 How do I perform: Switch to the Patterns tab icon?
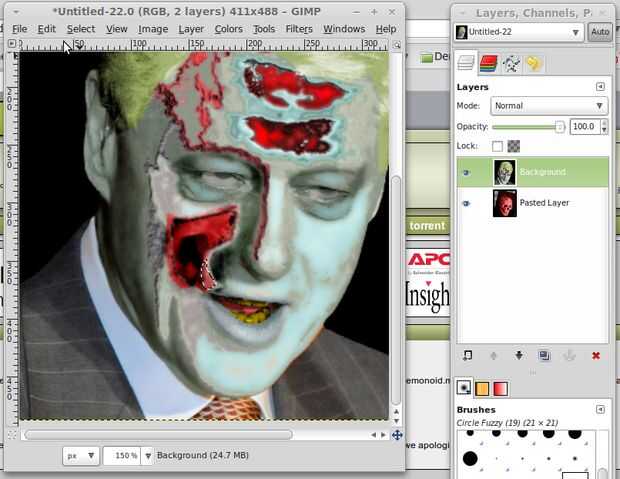tap(482, 388)
